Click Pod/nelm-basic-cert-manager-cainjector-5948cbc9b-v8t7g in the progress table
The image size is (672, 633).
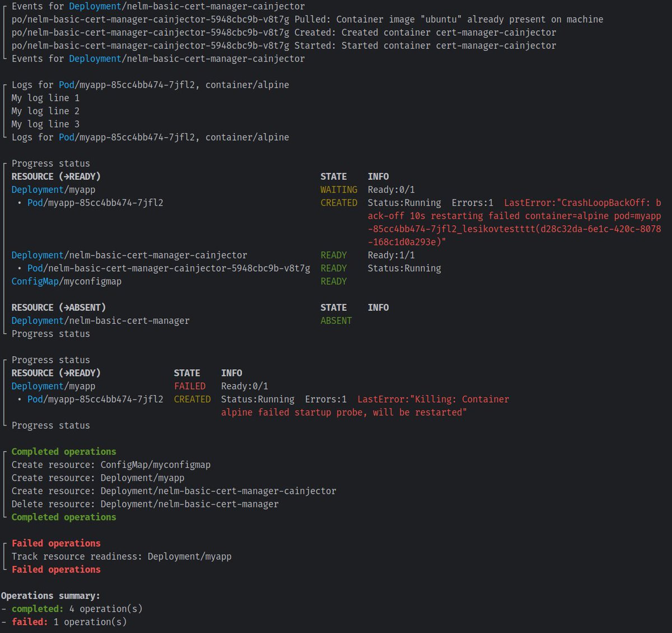pyautogui.click(x=169, y=268)
